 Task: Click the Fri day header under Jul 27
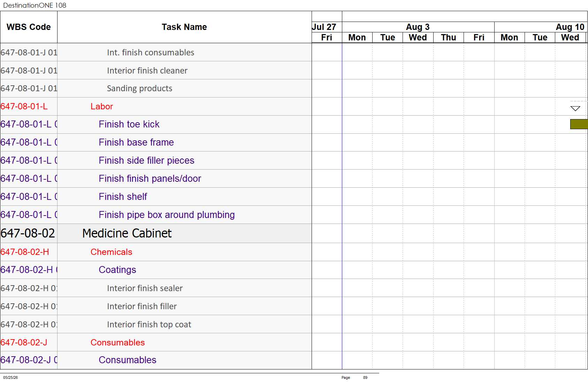click(327, 37)
